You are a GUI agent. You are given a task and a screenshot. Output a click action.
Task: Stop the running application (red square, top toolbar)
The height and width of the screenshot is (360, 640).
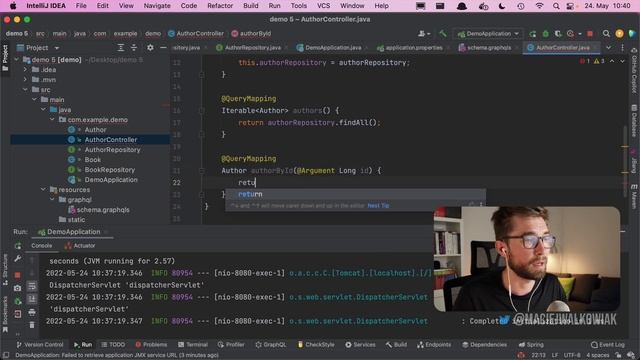point(590,34)
